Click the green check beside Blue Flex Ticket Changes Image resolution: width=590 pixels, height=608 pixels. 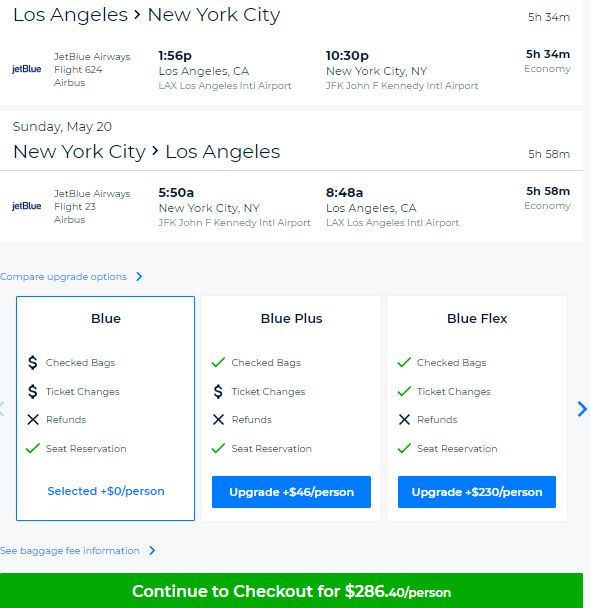(x=404, y=392)
